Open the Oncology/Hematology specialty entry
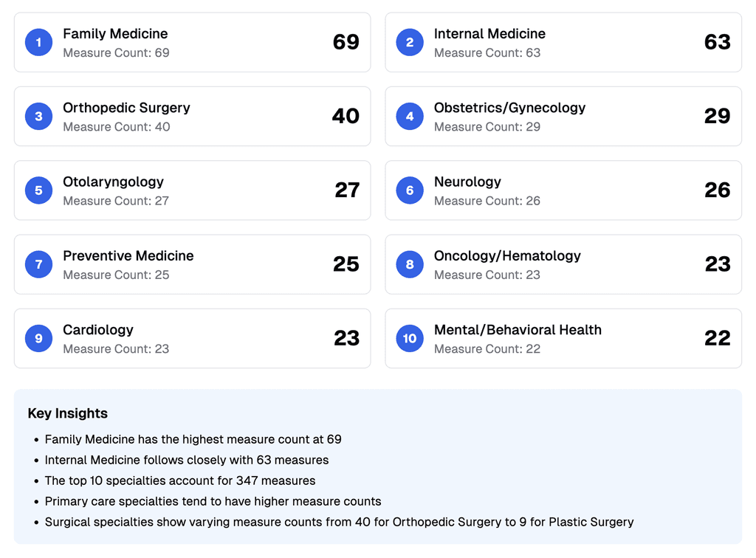Image resolution: width=756 pixels, height=558 pixels. pyautogui.click(x=563, y=263)
